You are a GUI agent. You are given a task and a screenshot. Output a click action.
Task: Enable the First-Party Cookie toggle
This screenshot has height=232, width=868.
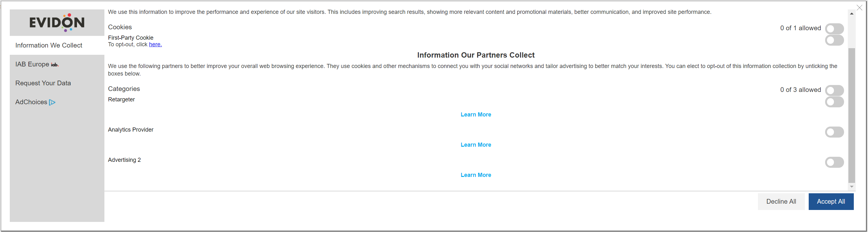click(x=834, y=40)
